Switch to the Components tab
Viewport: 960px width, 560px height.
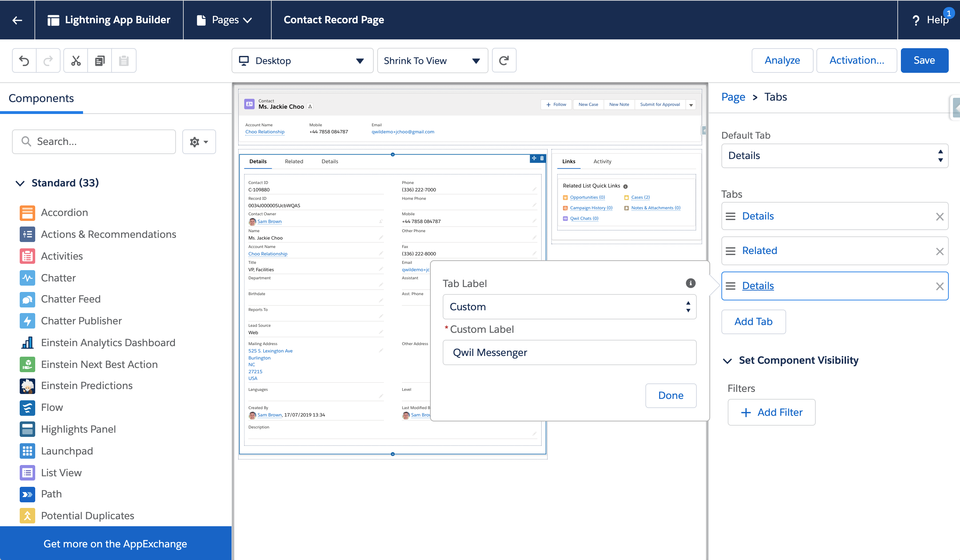41,98
